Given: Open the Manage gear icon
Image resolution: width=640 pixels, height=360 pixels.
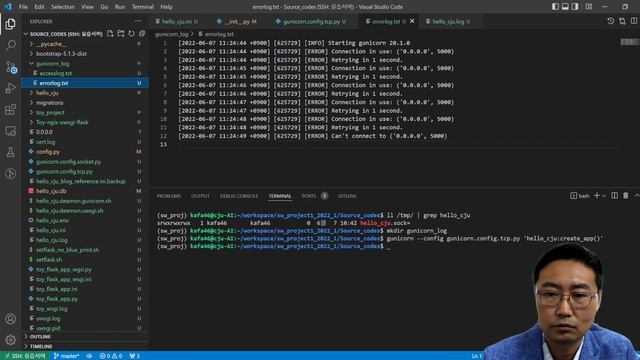Looking at the screenshot, I should tap(11, 340).
